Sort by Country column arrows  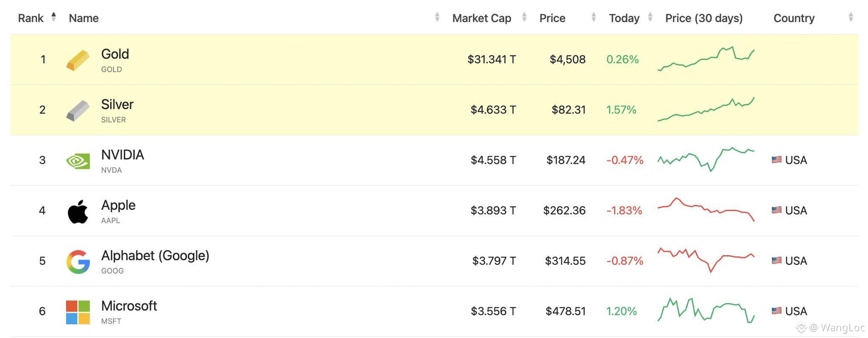tap(850, 17)
